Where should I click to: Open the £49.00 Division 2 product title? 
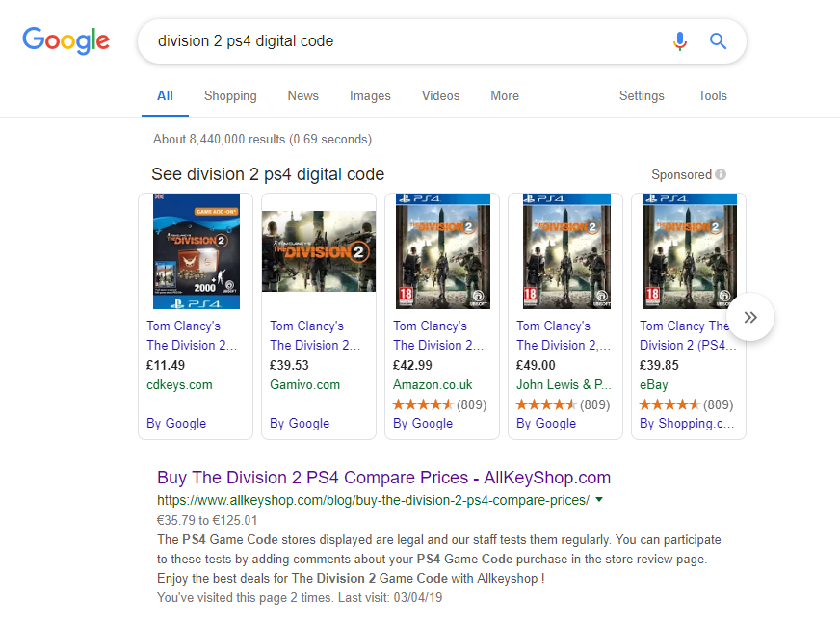(563, 335)
